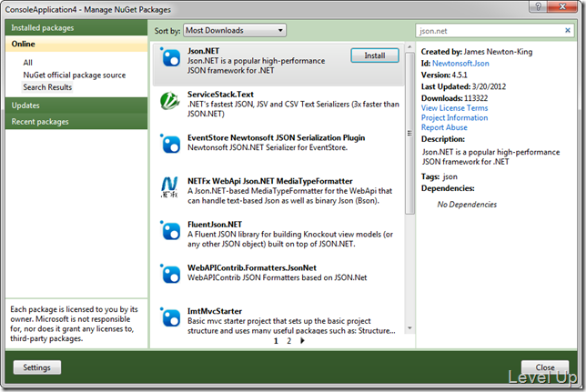The height and width of the screenshot is (392, 586).
Task: Click the Report Abuse link
Action: coord(444,127)
